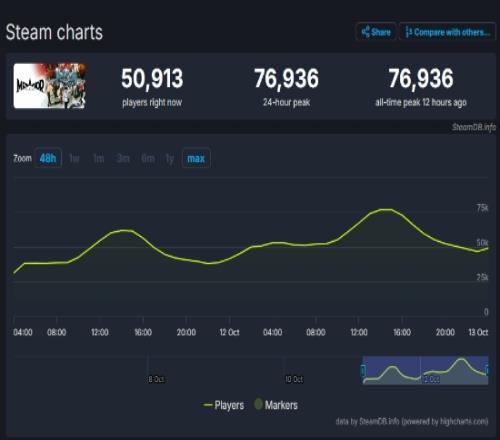Select the 1w zoom range
Image resolution: width=500 pixels, height=440 pixels.
click(74, 158)
